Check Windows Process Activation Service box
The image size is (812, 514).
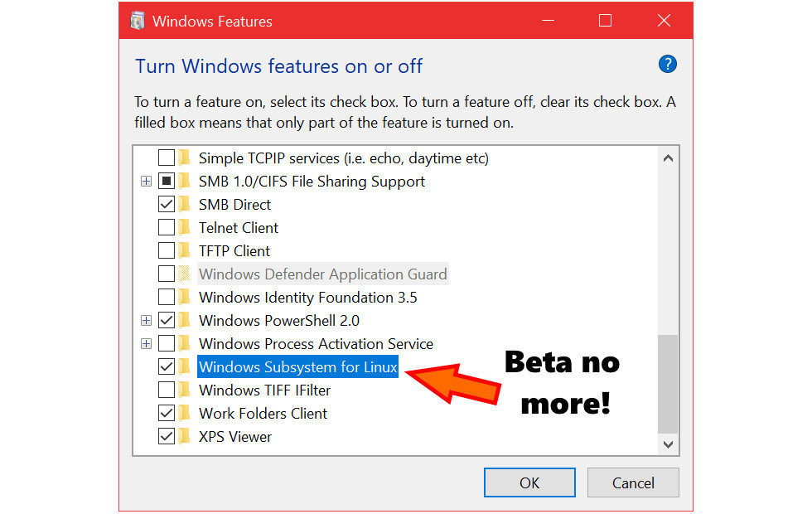tap(167, 343)
